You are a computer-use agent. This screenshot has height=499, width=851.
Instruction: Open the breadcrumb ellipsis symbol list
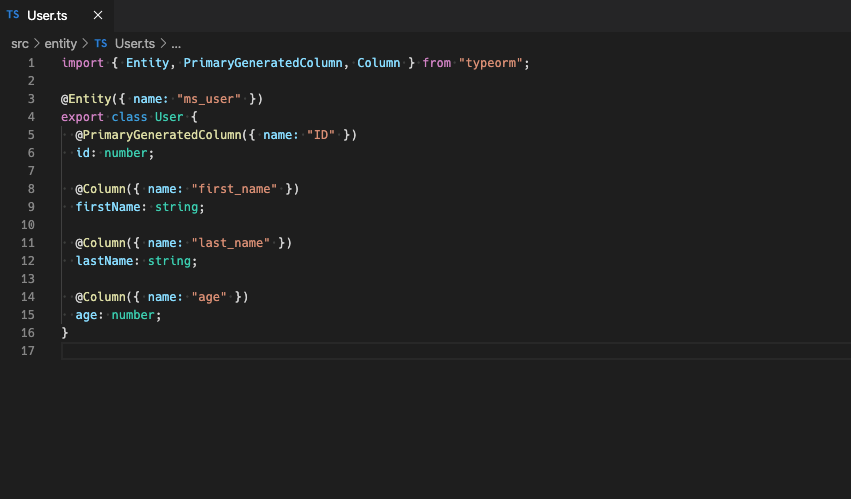pyautogui.click(x=176, y=44)
